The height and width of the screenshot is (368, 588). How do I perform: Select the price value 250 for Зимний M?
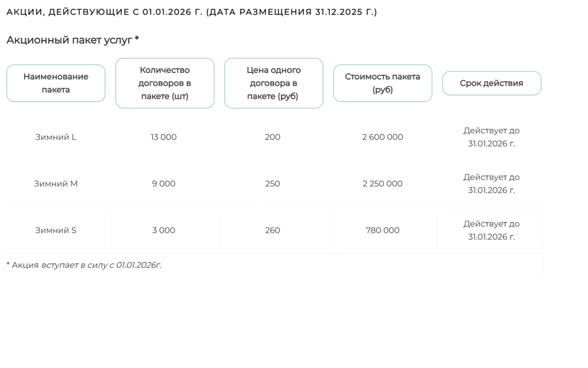[273, 183]
